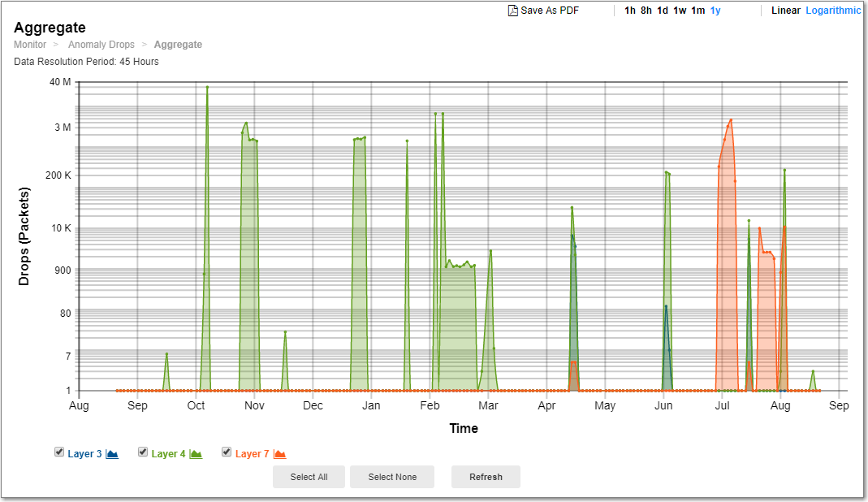The image size is (868, 502).
Task: Click the 40 M y-axis label
Action: coord(60,82)
